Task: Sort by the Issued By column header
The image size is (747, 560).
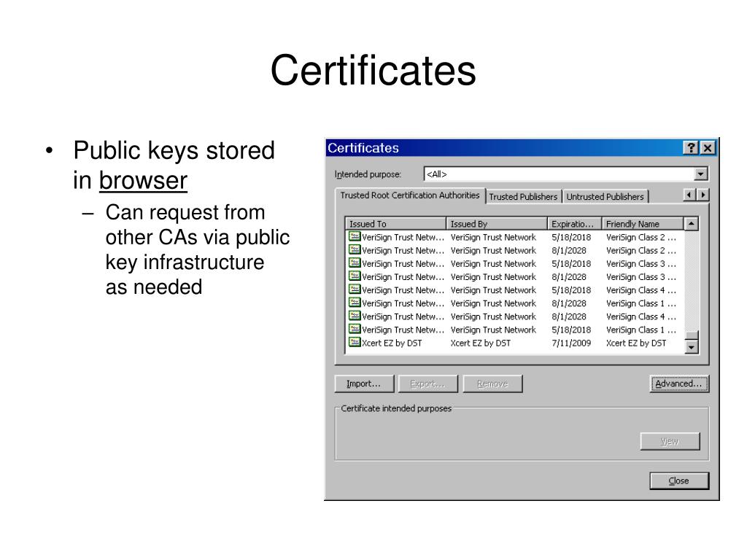Action: coord(497,224)
